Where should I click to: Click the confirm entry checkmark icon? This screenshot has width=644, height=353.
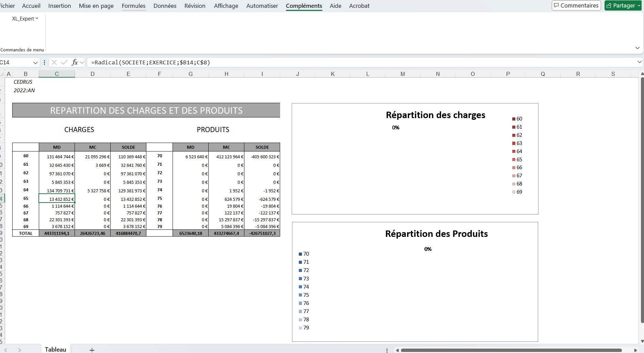point(64,62)
